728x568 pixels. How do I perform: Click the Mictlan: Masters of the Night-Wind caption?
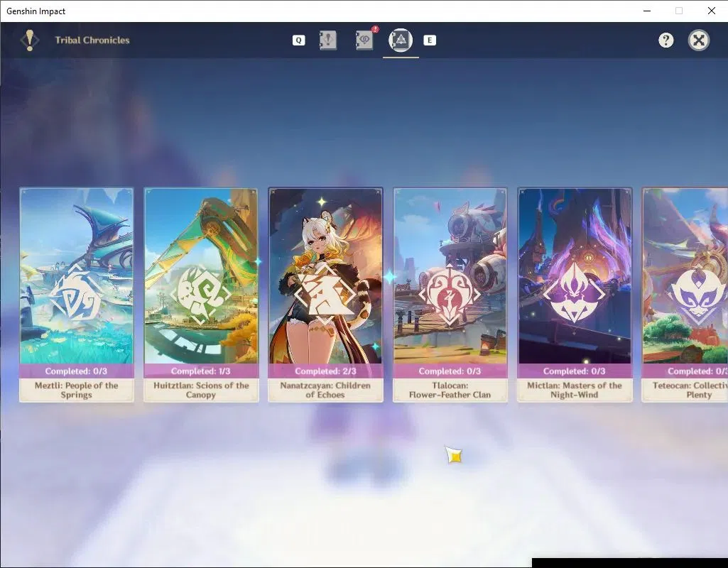point(575,390)
